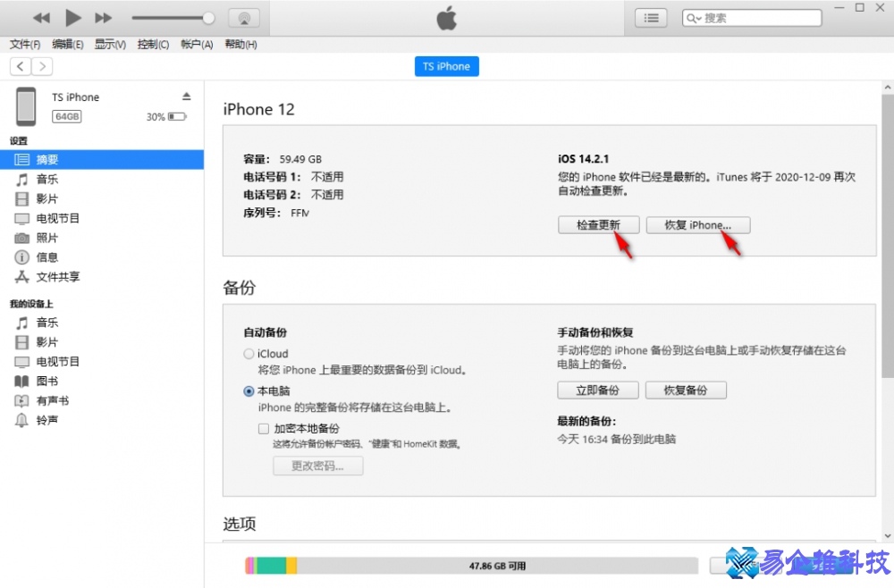894x588 pixels.
Task: Open the AirPlay device selector
Action: point(243,17)
